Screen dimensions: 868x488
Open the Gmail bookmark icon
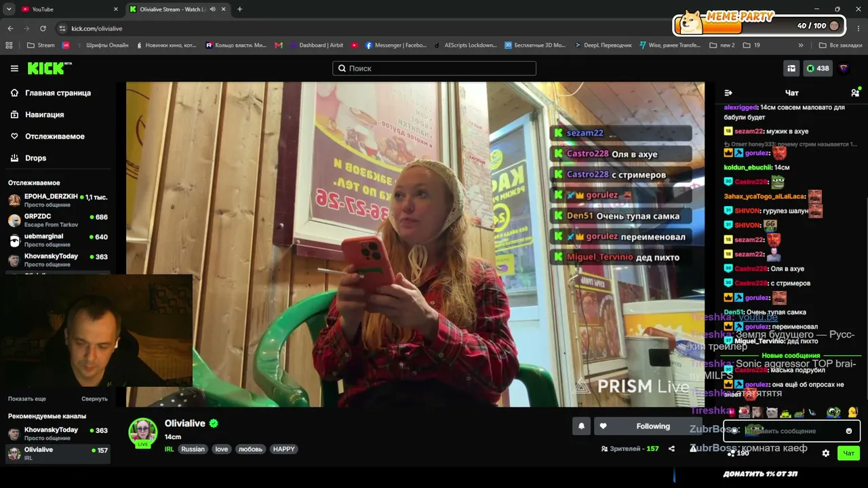point(279,45)
